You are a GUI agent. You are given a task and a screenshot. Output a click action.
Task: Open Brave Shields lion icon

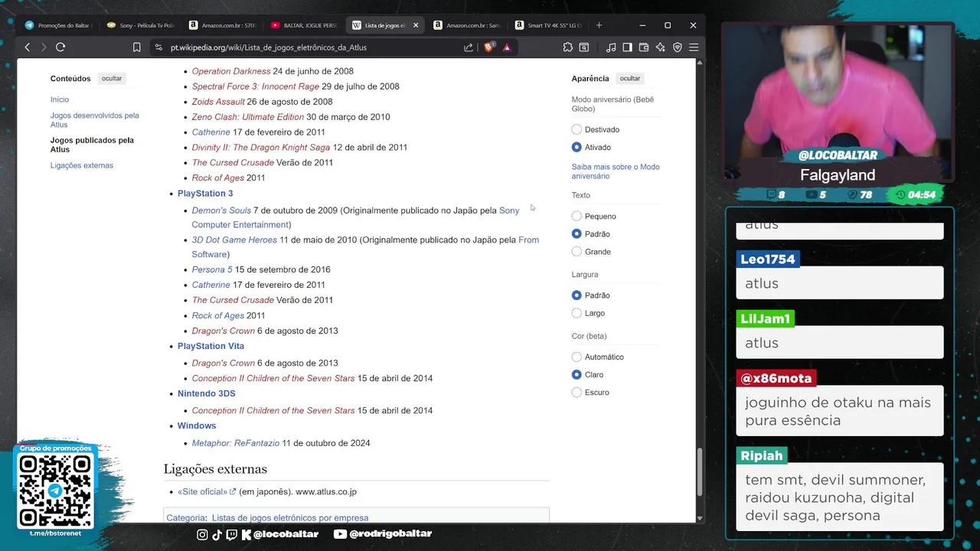(489, 47)
